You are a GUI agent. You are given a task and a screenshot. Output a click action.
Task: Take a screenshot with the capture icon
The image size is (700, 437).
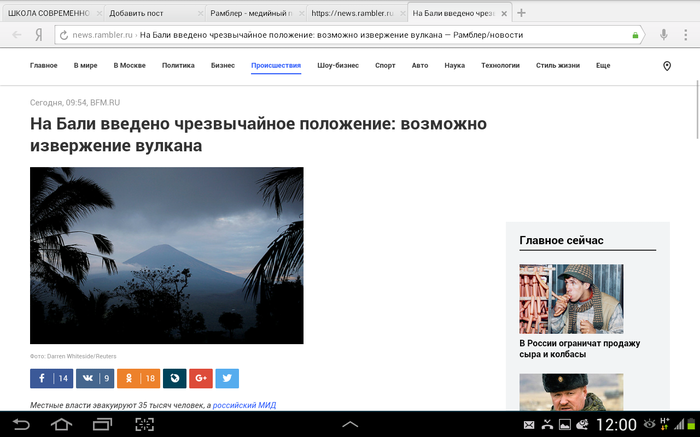(145, 425)
